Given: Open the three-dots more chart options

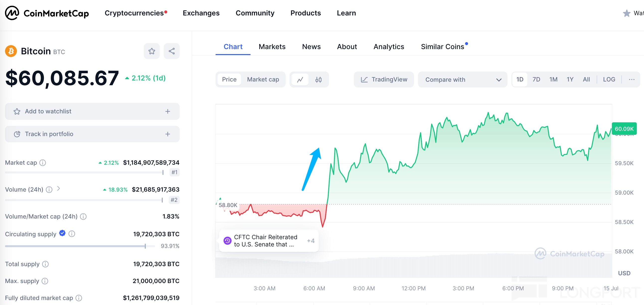Looking at the screenshot, I should 632,79.
